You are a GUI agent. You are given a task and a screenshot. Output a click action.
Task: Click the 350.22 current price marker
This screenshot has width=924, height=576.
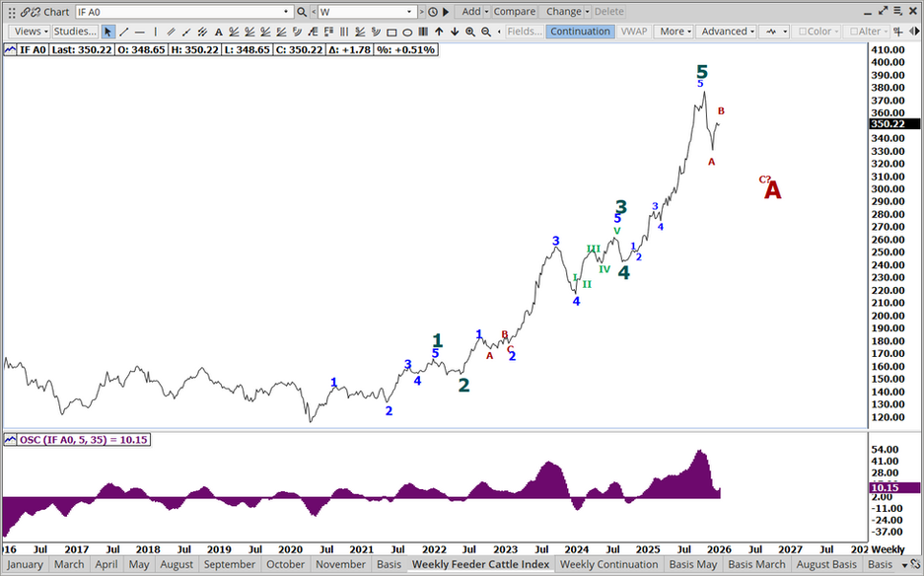[894, 124]
